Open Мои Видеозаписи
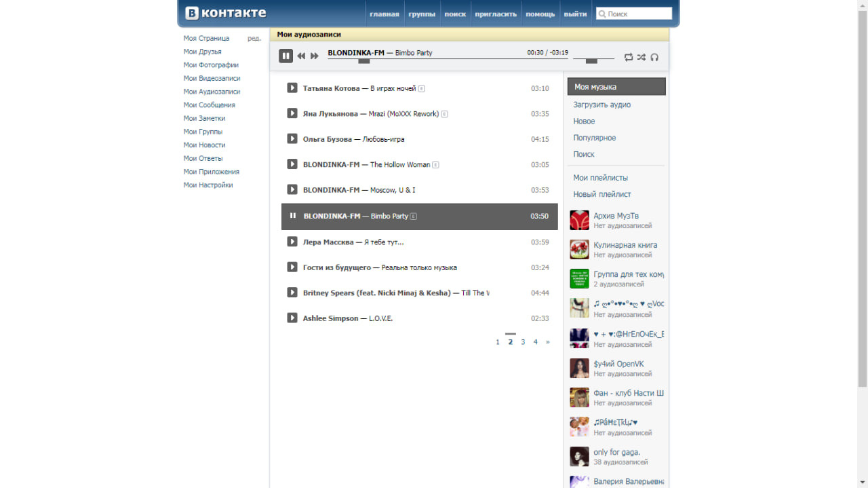 [212, 78]
